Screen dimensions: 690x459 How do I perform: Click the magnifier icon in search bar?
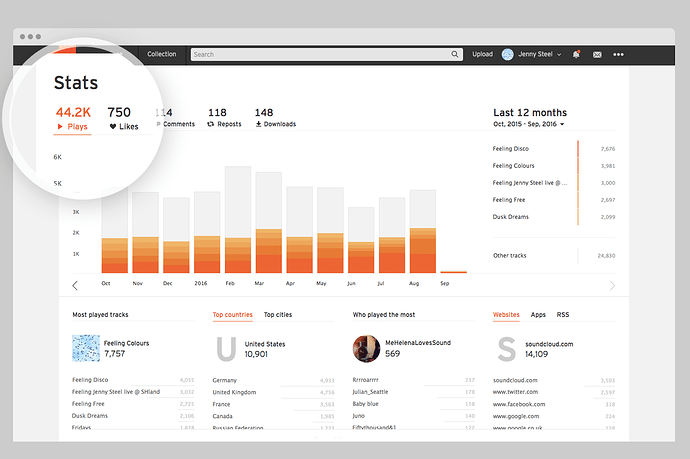point(456,54)
